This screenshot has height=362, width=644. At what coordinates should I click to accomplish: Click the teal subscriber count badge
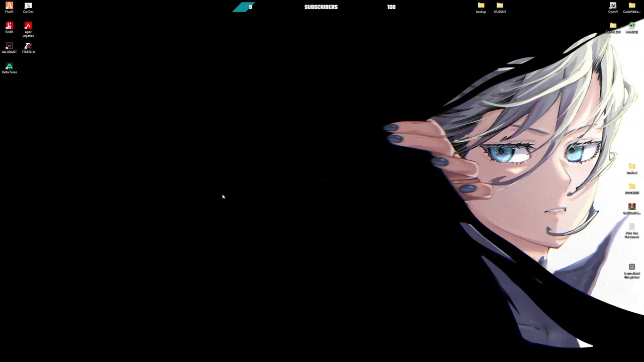[244, 7]
